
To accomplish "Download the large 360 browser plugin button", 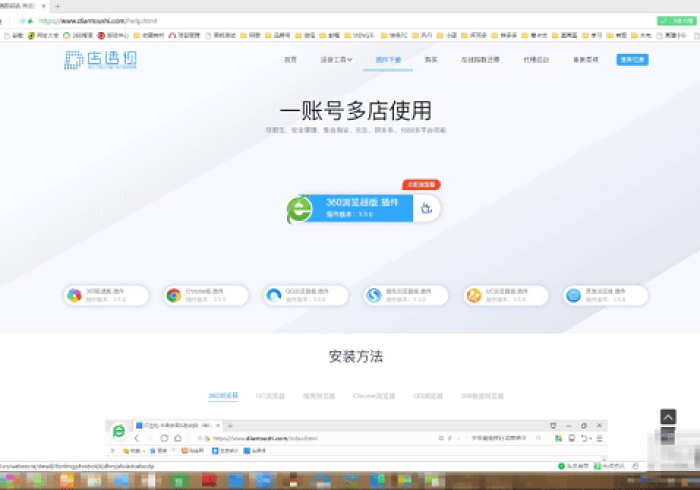I will point(363,208).
